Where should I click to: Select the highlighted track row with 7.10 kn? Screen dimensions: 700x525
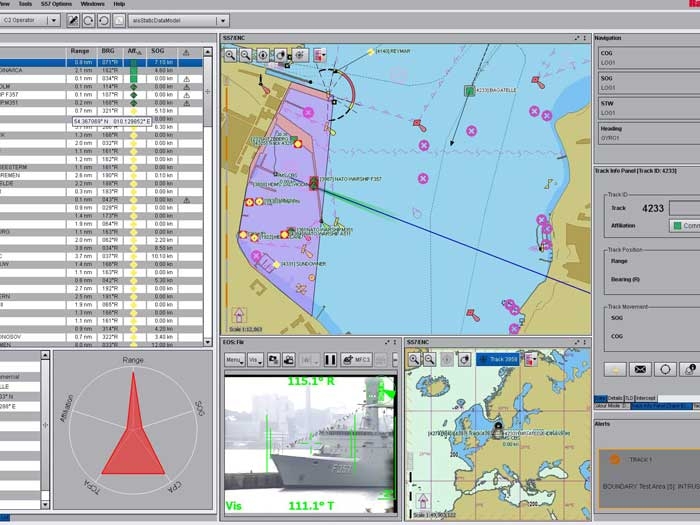click(x=101, y=62)
